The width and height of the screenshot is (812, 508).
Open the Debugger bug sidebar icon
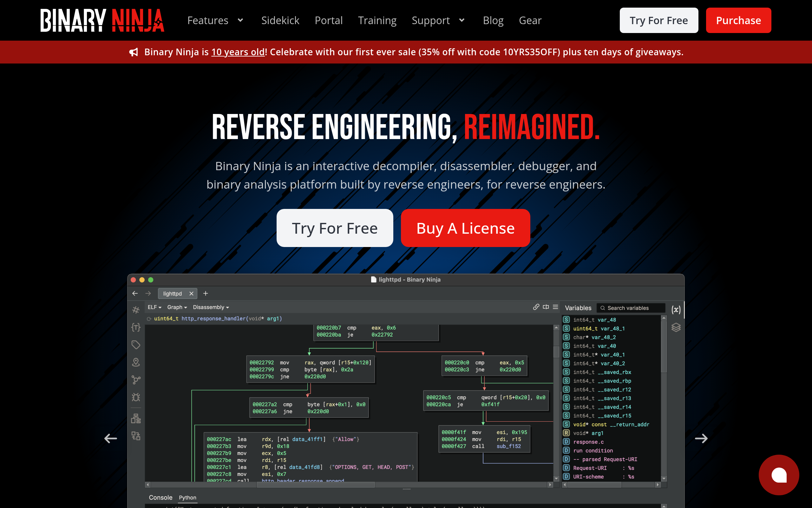pos(136,397)
